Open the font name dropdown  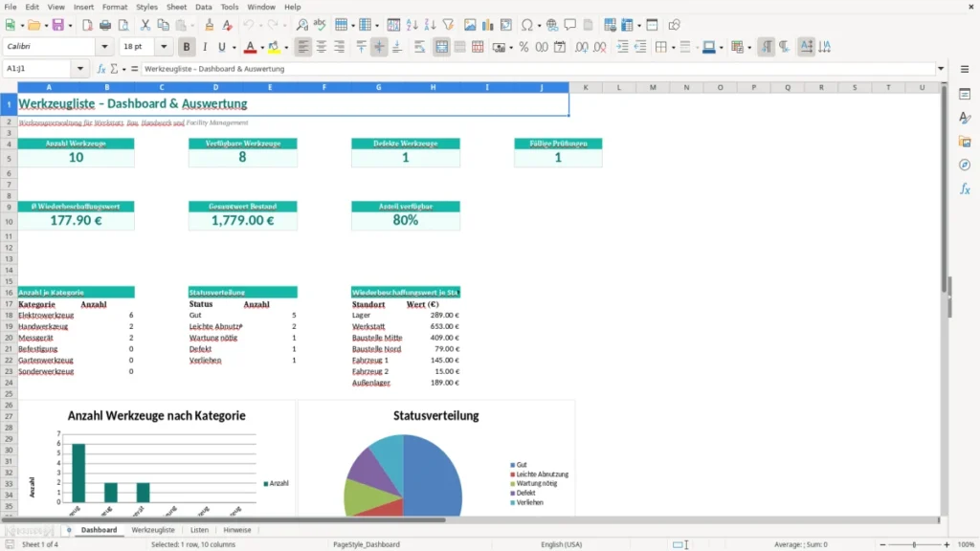click(x=104, y=46)
